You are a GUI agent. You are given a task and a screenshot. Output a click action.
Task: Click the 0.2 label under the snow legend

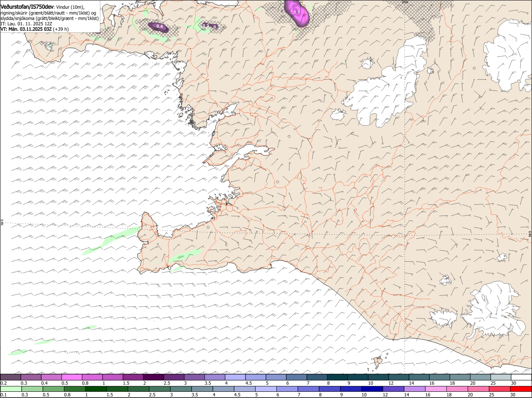pyautogui.click(x=3, y=383)
